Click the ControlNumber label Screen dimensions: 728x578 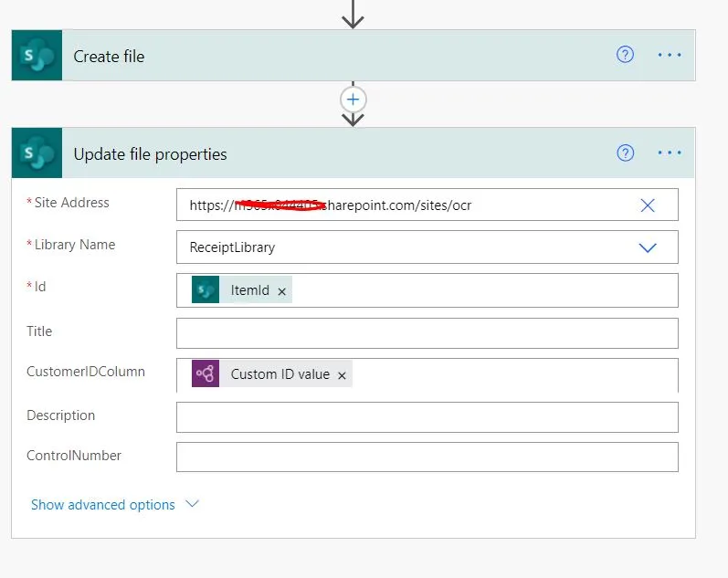(x=74, y=456)
